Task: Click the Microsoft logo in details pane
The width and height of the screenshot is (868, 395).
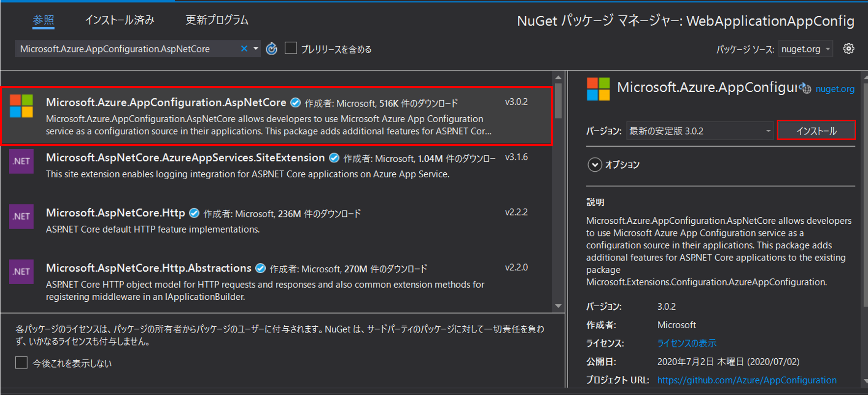Action: (x=598, y=89)
